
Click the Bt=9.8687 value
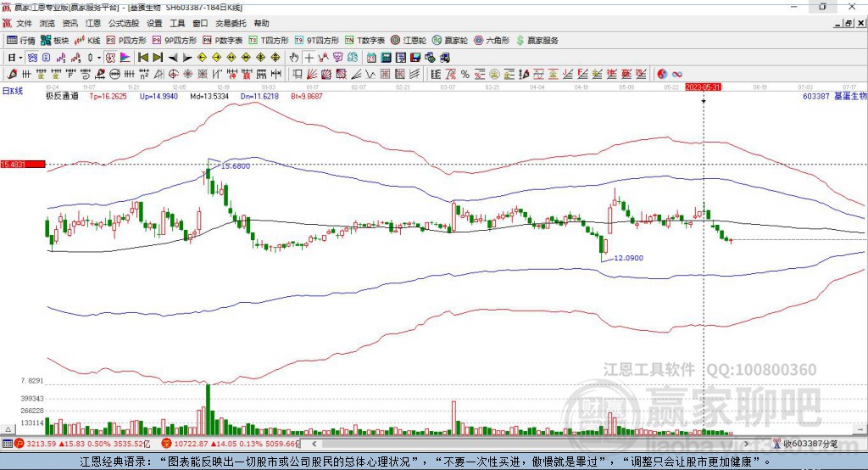pos(307,96)
